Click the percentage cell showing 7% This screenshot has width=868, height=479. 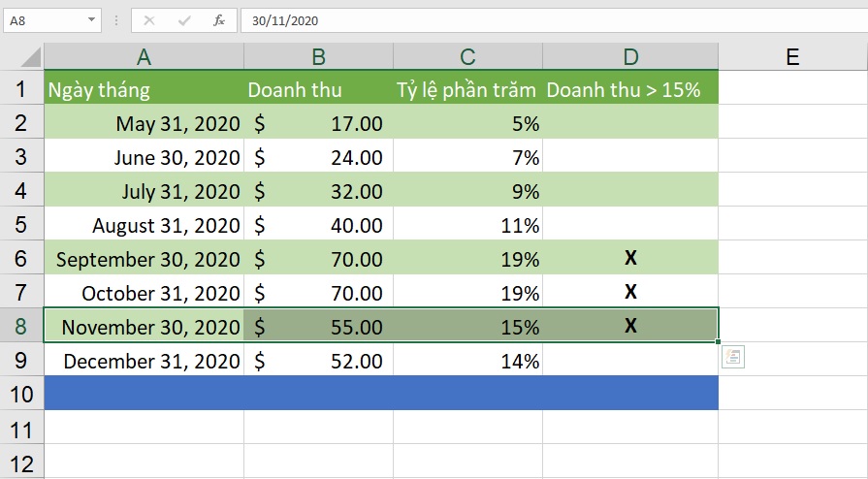[467, 155]
